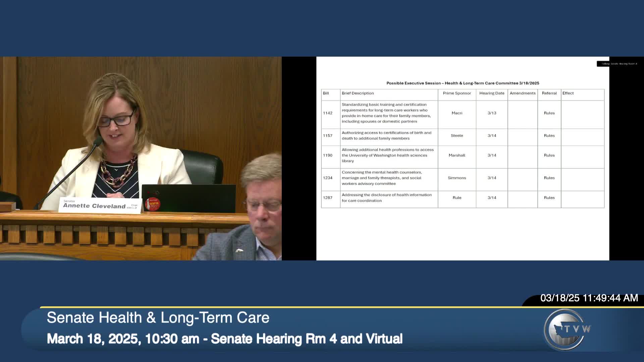
Task: Click the Senate Health & Long-Term Care title
Action: tap(158, 317)
